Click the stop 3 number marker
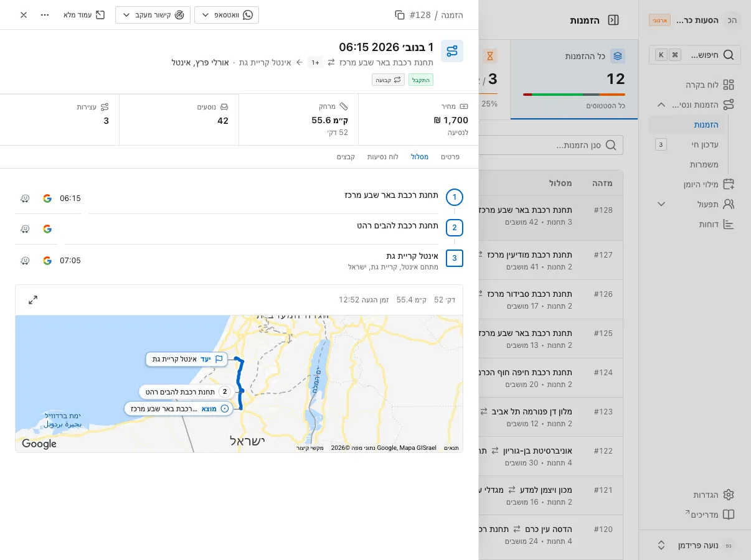The image size is (751, 560). coord(455,258)
